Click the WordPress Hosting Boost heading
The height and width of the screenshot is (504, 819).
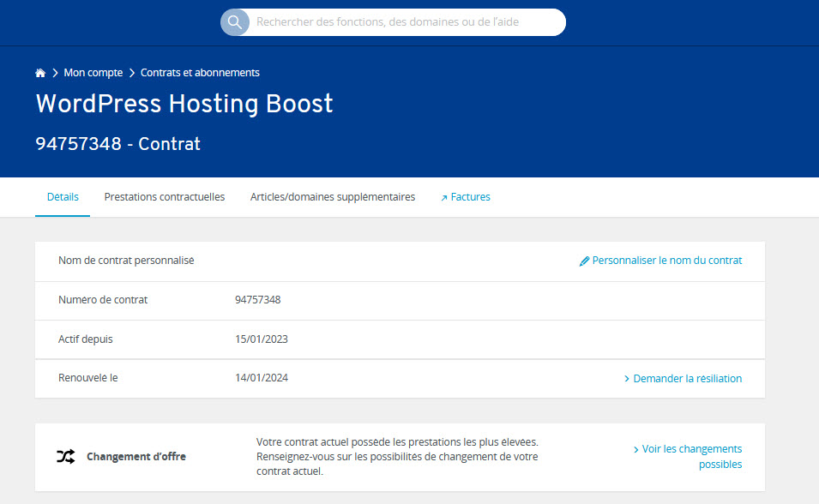[184, 104]
